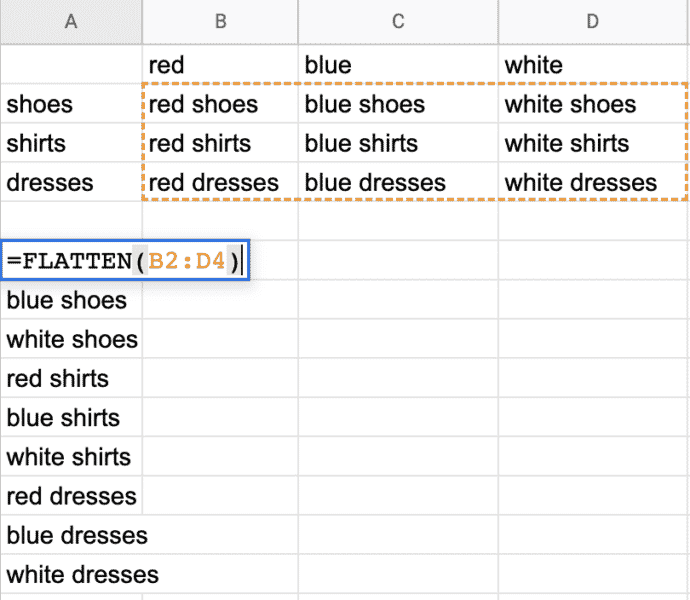
Task: Click the 'blue dresses' result in column A
Action: [x=76, y=535]
